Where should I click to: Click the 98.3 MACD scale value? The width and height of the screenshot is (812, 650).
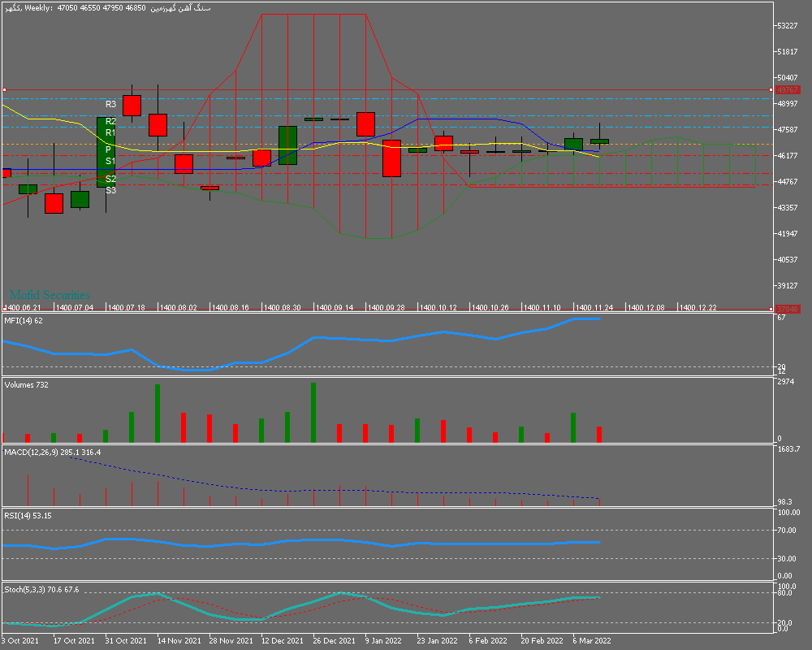click(784, 502)
